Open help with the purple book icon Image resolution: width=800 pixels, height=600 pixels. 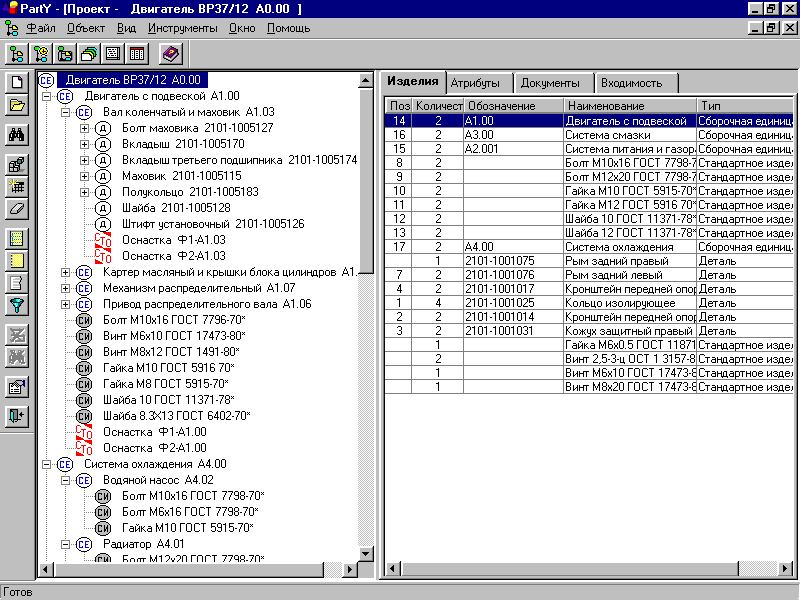(170, 54)
